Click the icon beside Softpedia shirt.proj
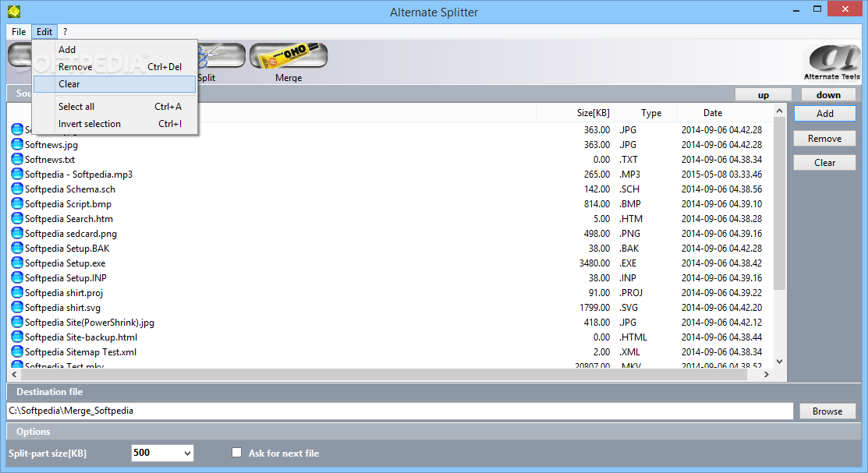868x473 pixels. tap(17, 293)
